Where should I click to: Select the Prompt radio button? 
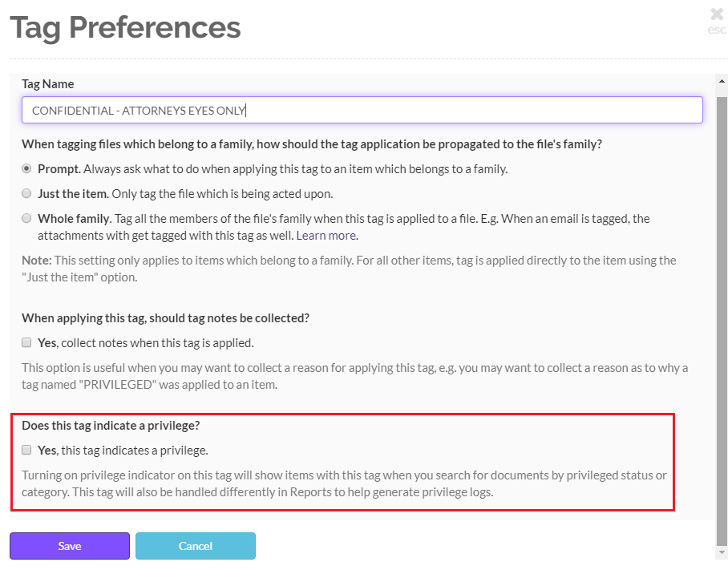(25, 168)
